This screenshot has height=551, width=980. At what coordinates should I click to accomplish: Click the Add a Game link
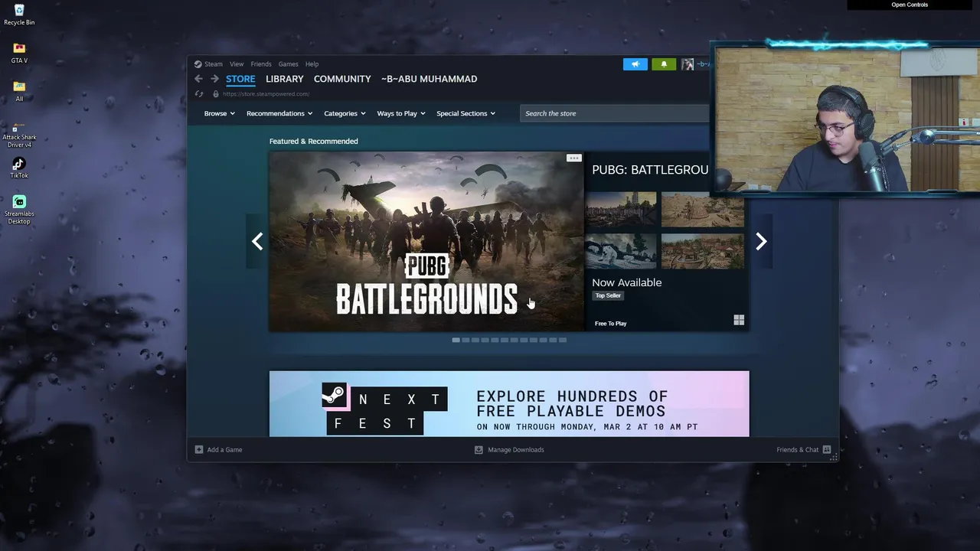pyautogui.click(x=224, y=450)
